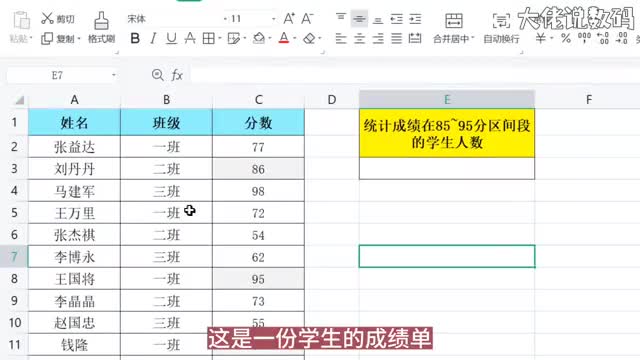Select column A header

pos(74,100)
